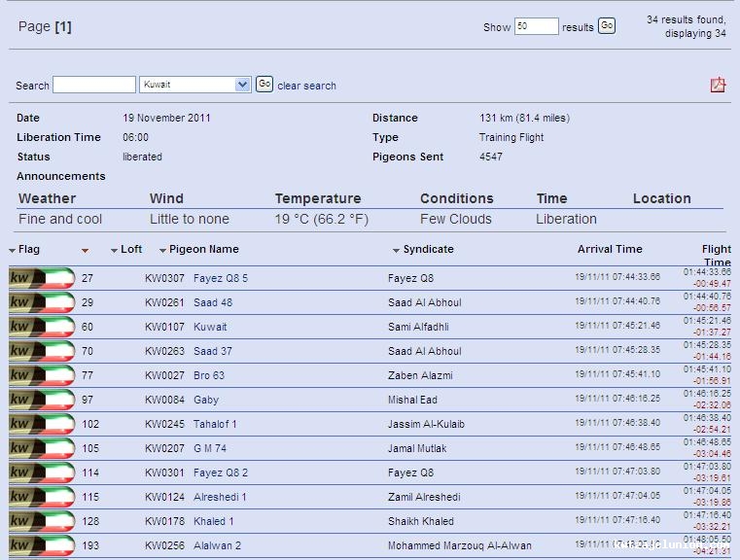The width and height of the screenshot is (740, 560).
Task: Open pigeon Alalwan 2 link
Action: pyautogui.click(x=217, y=545)
